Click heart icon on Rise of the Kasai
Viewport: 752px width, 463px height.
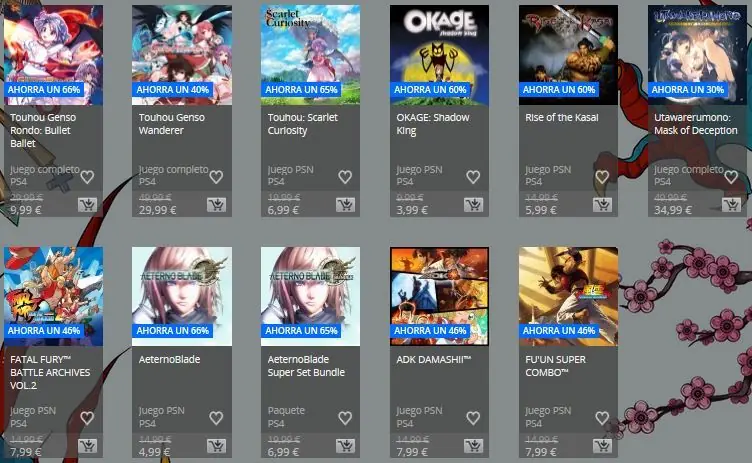pyautogui.click(x=602, y=177)
